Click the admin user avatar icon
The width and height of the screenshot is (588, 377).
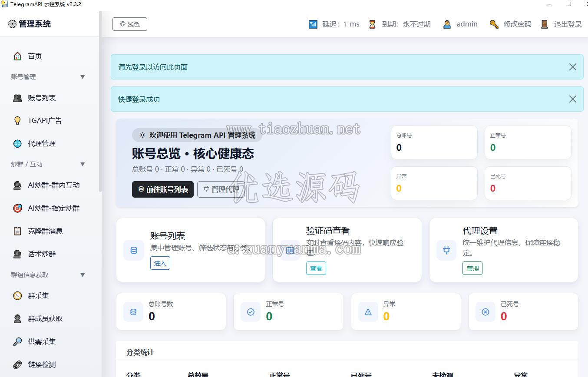tap(447, 24)
